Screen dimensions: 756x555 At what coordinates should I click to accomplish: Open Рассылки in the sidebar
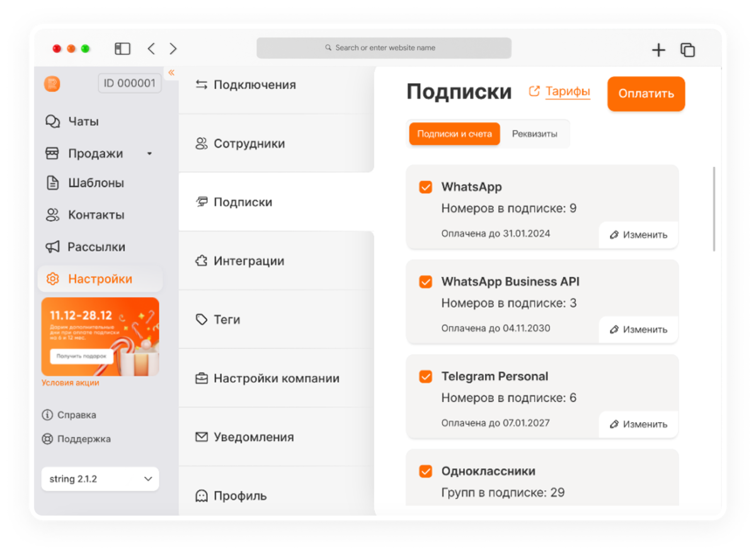(x=84, y=247)
